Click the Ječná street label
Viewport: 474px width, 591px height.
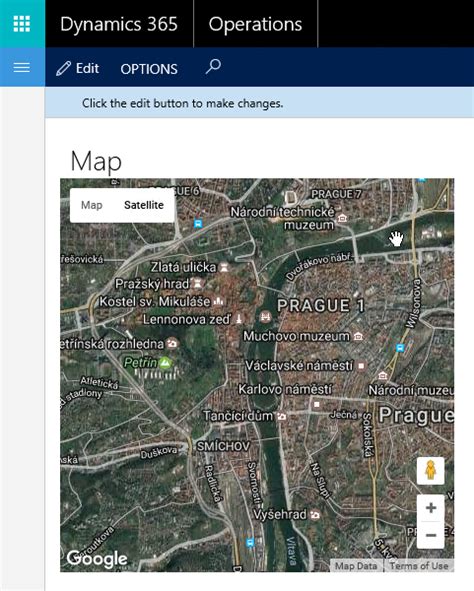click(x=344, y=415)
